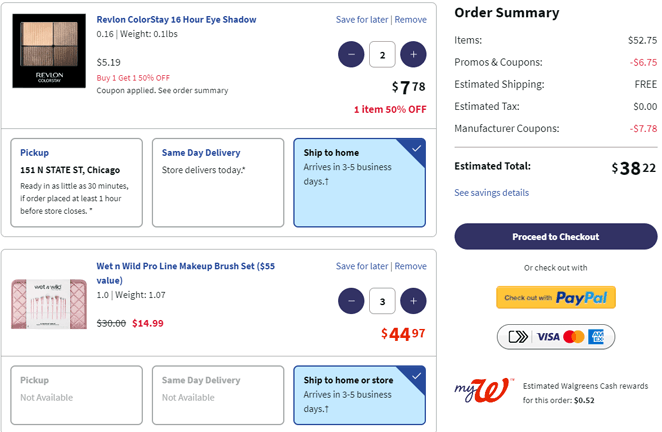Select Ship to home for Revlon item
The height and width of the screenshot is (432, 662).
click(x=359, y=183)
